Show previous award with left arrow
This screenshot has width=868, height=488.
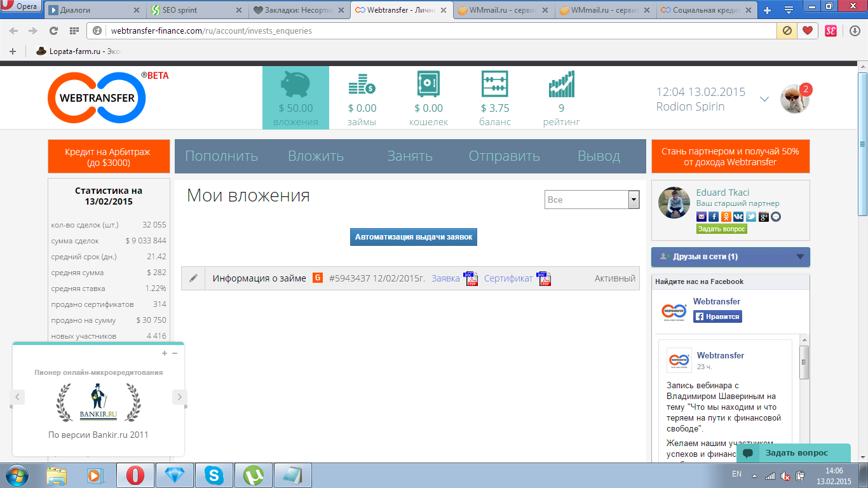coord(18,397)
